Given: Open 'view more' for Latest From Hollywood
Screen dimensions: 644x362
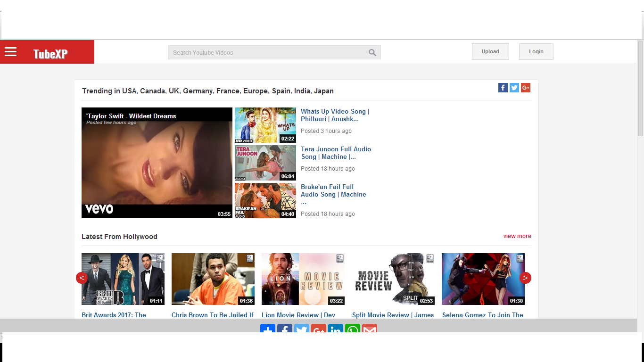Looking at the screenshot, I should pos(517,236).
